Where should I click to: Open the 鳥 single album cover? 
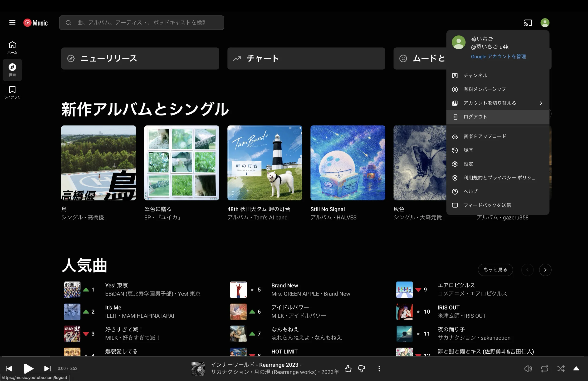pyautogui.click(x=98, y=163)
